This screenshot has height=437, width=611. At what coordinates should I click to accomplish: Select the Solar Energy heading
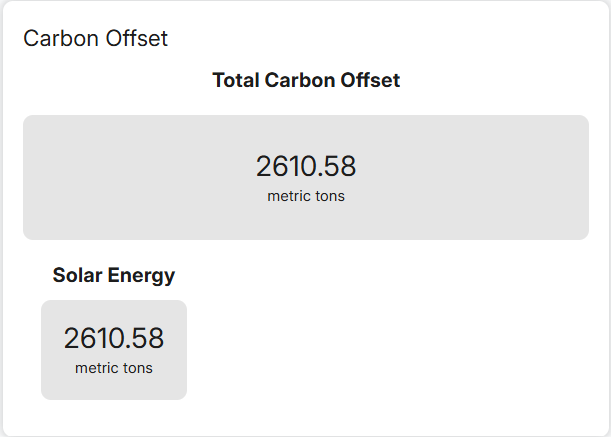114,275
